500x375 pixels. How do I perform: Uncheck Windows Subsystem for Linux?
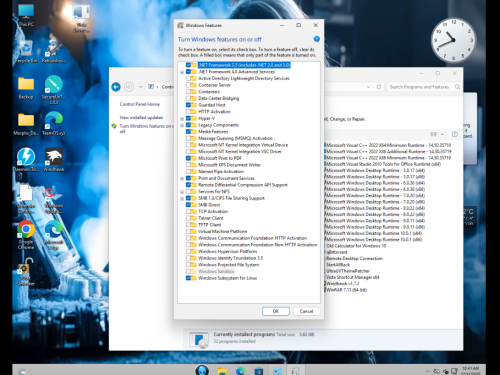click(x=188, y=278)
